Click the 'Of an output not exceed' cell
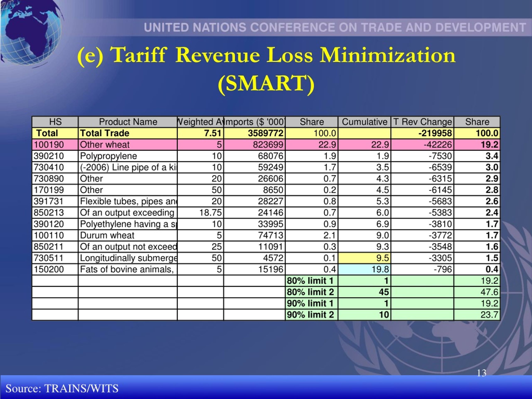 [x=128, y=246]
